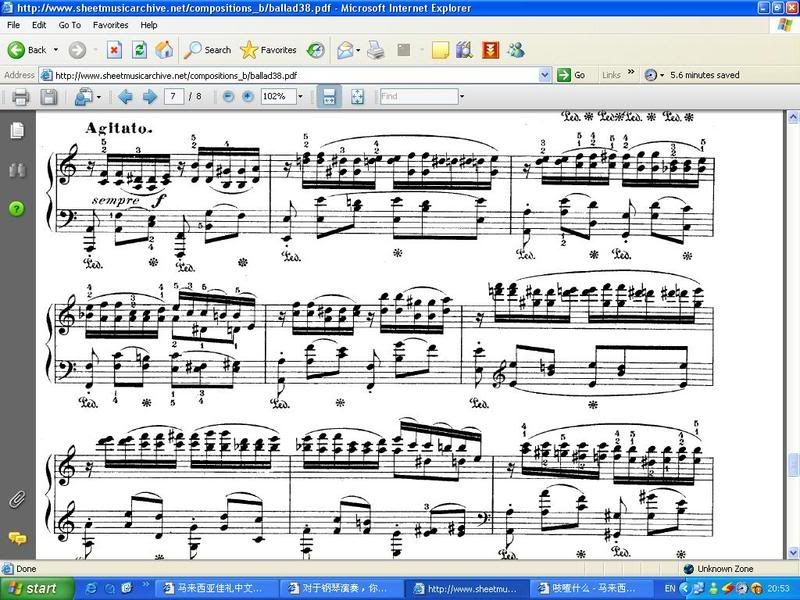Zoom out with the minus button
The image size is (800, 600).
[228, 97]
